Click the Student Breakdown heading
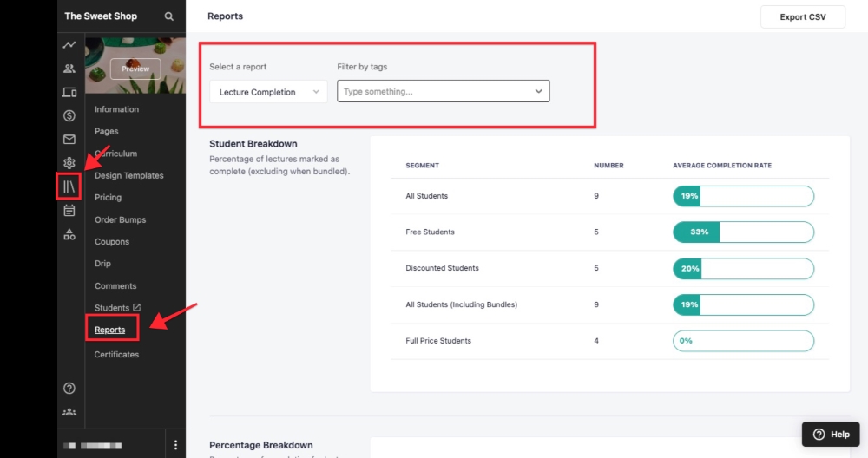The width and height of the screenshot is (868, 458). [x=253, y=144]
